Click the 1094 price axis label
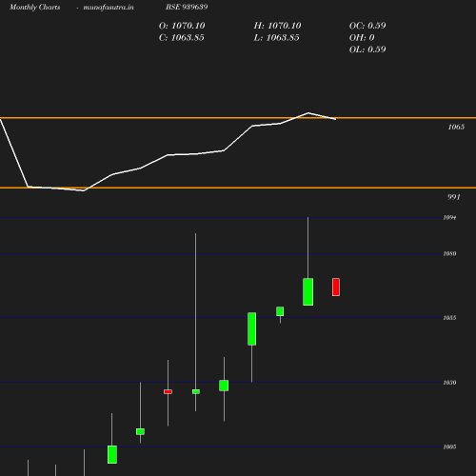 point(449,217)
